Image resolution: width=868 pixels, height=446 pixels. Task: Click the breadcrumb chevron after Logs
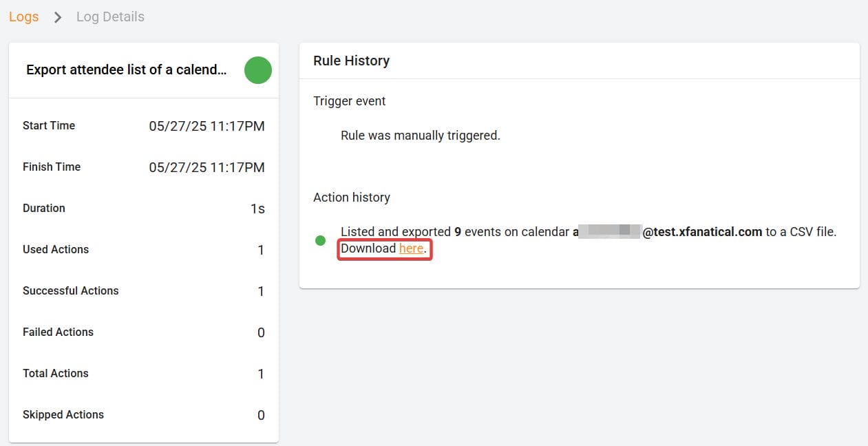(x=54, y=17)
